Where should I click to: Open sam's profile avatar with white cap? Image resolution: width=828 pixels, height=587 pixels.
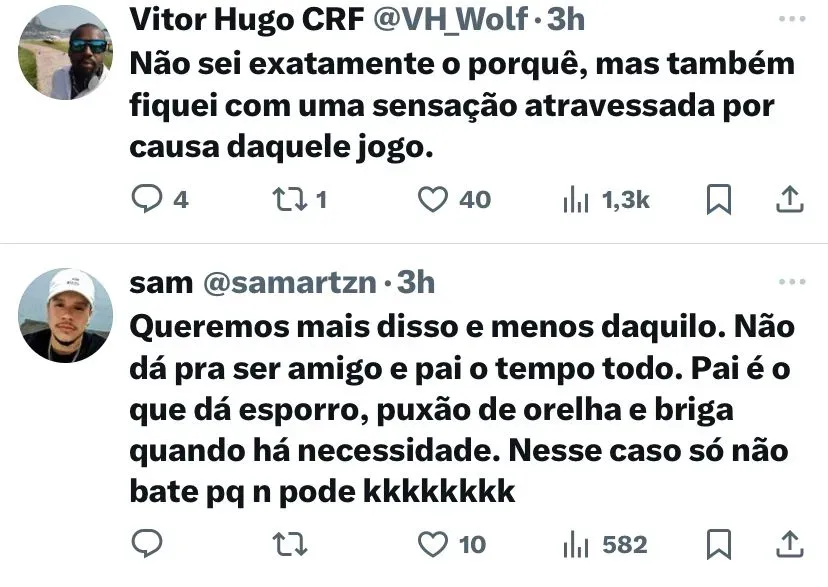point(65,315)
